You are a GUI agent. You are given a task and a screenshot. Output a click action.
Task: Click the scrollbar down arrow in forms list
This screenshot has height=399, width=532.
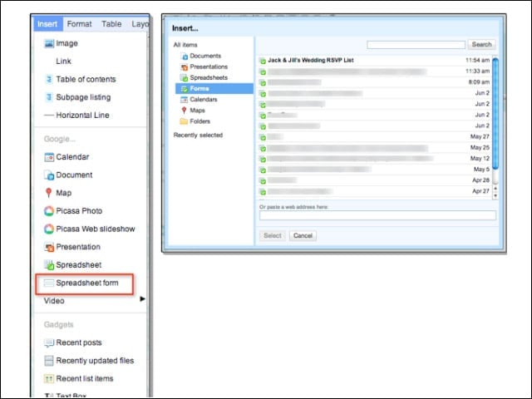click(495, 195)
